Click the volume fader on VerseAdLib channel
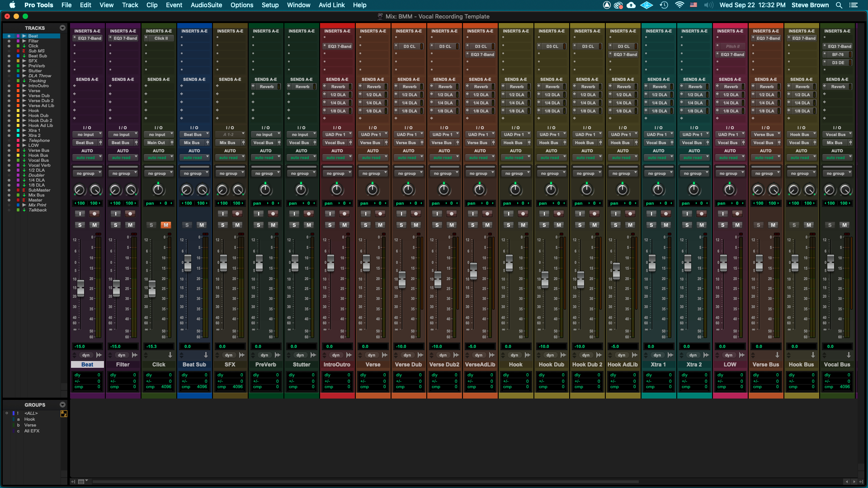This screenshot has height=488, width=868. click(x=473, y=271)
